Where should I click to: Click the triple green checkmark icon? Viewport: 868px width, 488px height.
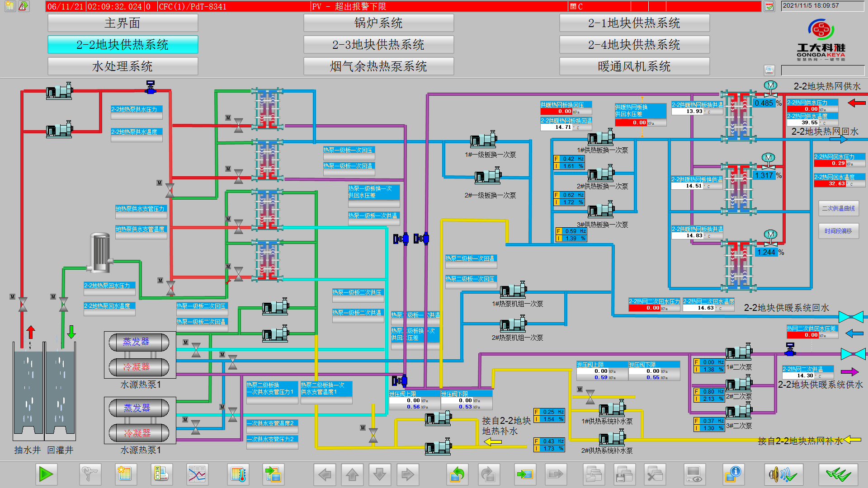pyautogui.click(x=838, y=474)
